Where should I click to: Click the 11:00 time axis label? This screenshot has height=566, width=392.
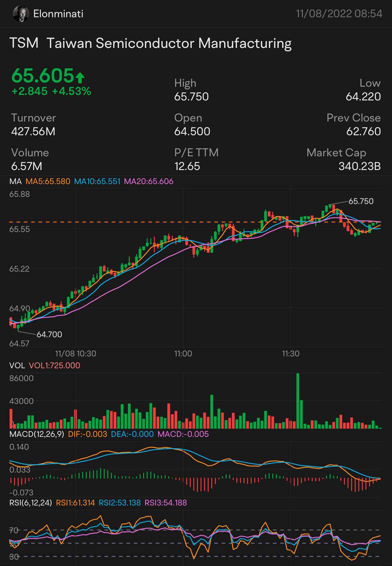coord(183,354)
